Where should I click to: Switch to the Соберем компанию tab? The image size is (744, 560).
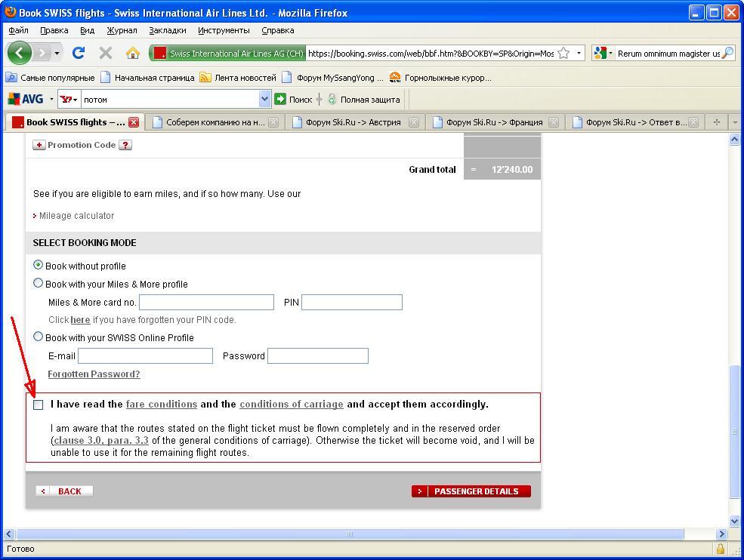pos(215,122)
